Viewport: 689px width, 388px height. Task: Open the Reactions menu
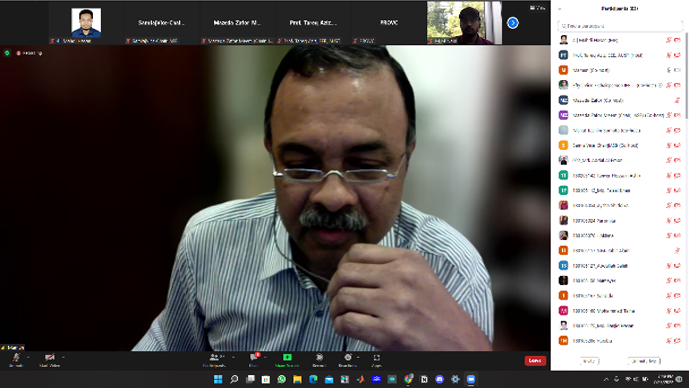click(348, 359)
